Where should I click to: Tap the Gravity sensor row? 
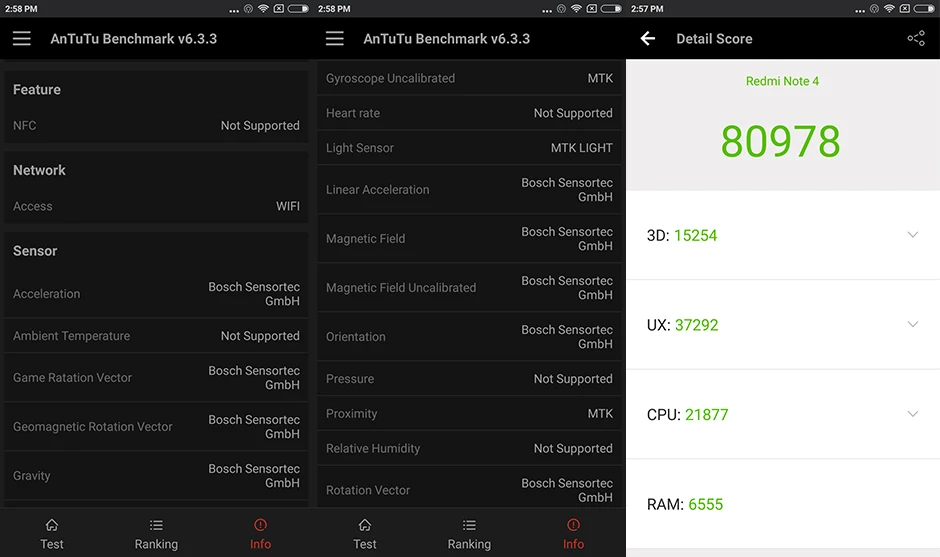[x=156, y=475]
